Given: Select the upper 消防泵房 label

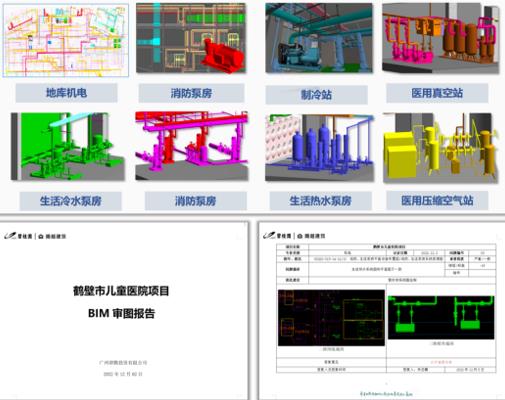Looking at the screenshot, I should coord(191,93).
